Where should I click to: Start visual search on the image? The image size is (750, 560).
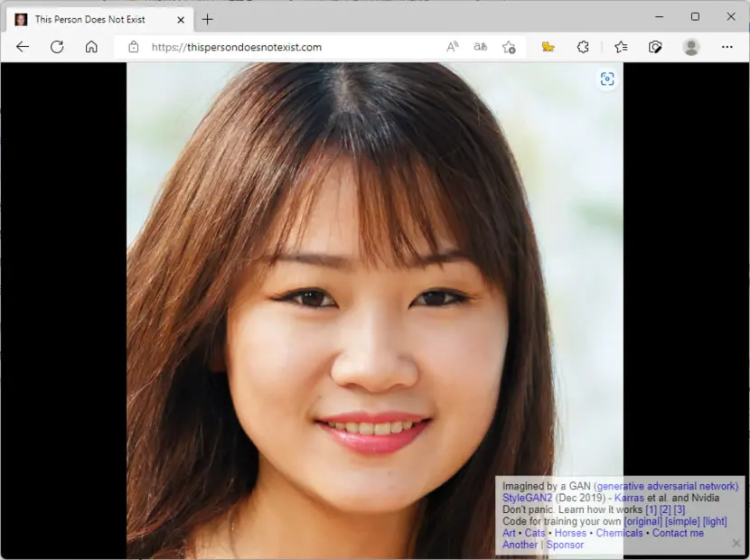tap(607, 79)
